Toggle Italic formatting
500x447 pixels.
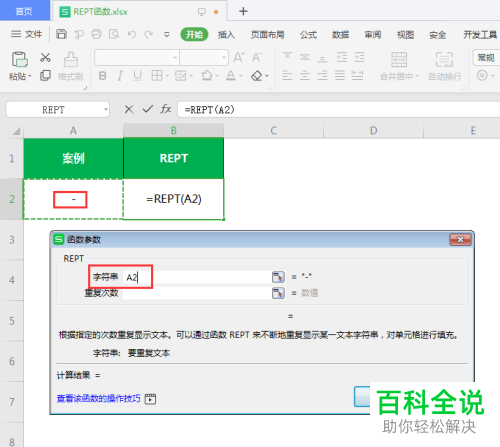pos(120,76)
